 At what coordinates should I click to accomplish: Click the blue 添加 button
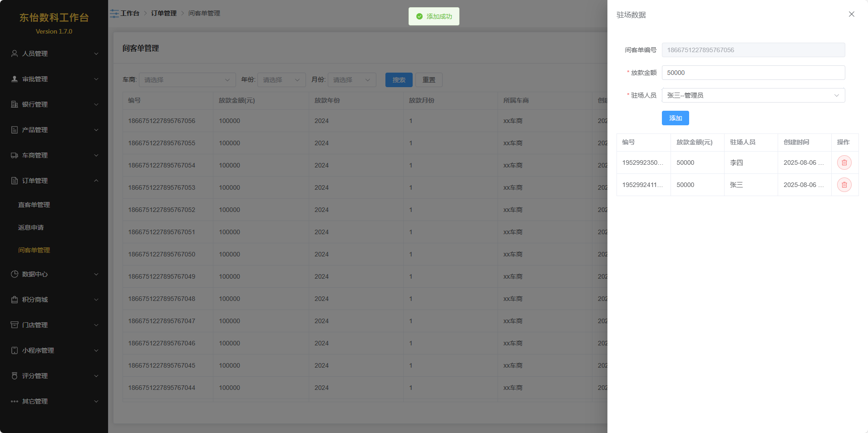675,118
